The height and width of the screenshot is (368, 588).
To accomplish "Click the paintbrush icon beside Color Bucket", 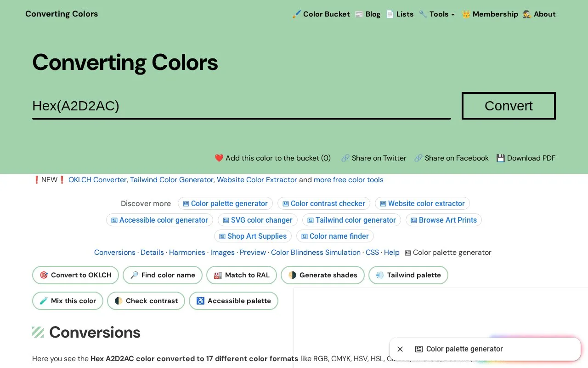I will click(x=296, y=14).
